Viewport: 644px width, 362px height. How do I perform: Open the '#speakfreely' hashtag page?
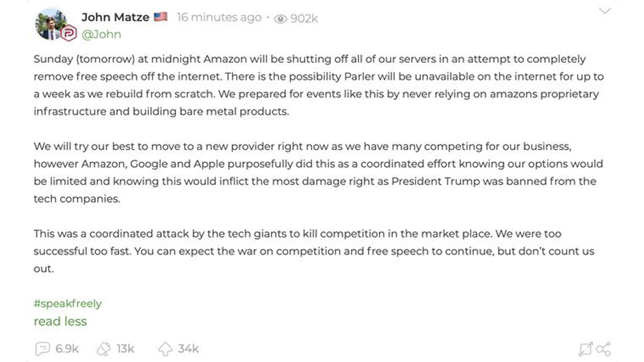pyautogui.click(x=67, y=304)
